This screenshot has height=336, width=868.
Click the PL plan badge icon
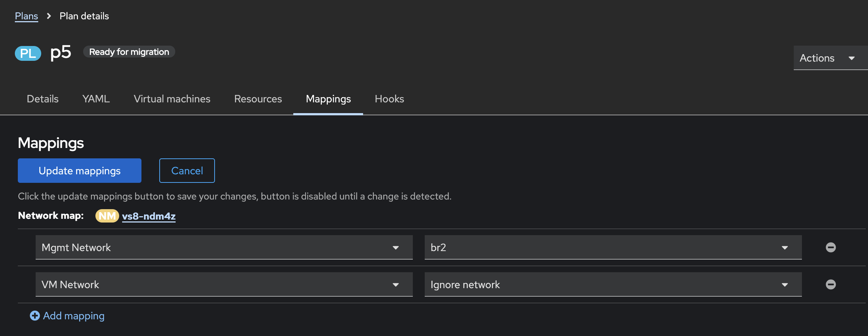(28, 53)
